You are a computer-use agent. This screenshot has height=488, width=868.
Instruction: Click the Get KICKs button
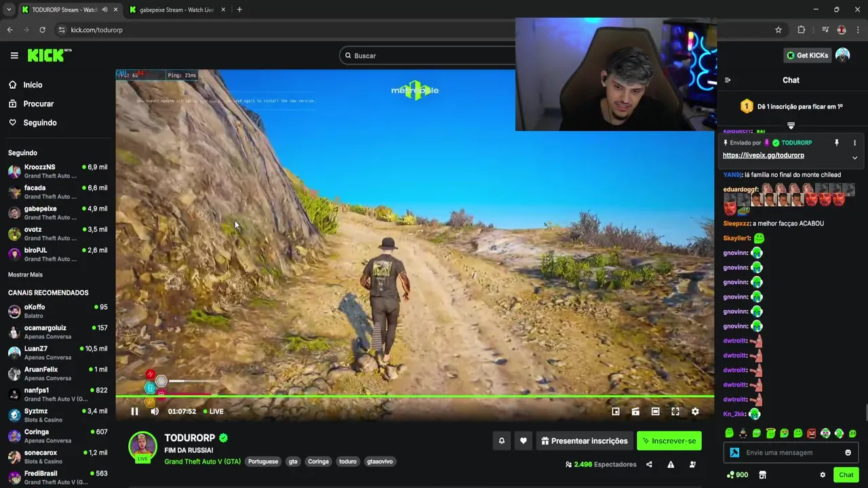point(807,56)
